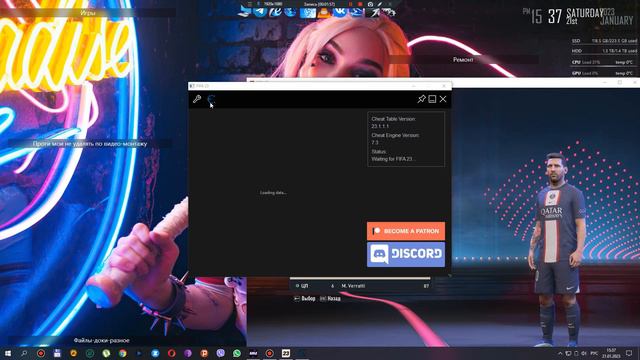Open the Discord banner link
This screenshot has height=360, width=640.
pyautogui.click(x=406, y=254)
